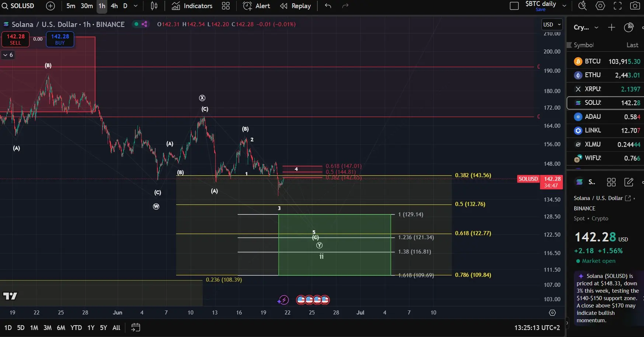Open details panel grid icon
This screenshot has height=337, width=644.
[611, 182]
